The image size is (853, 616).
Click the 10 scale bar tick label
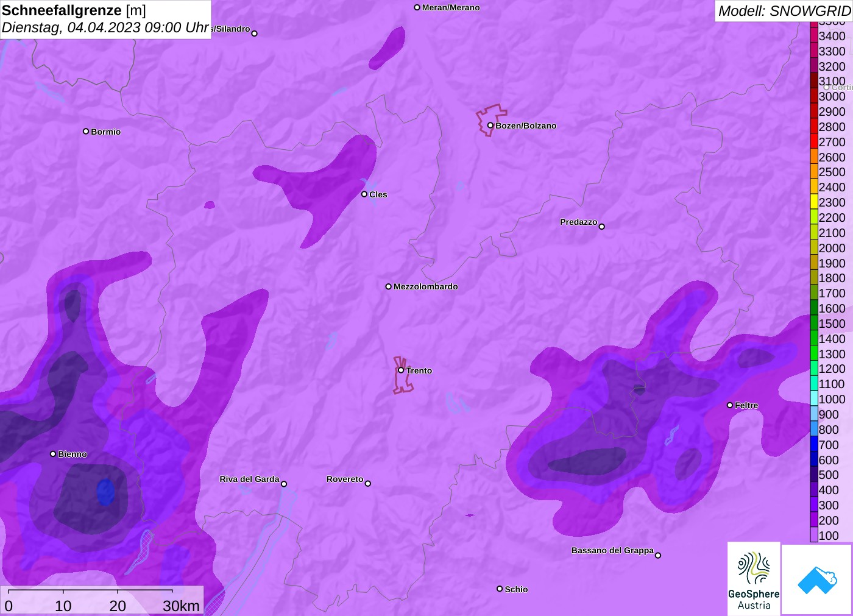tap(63, 606)
